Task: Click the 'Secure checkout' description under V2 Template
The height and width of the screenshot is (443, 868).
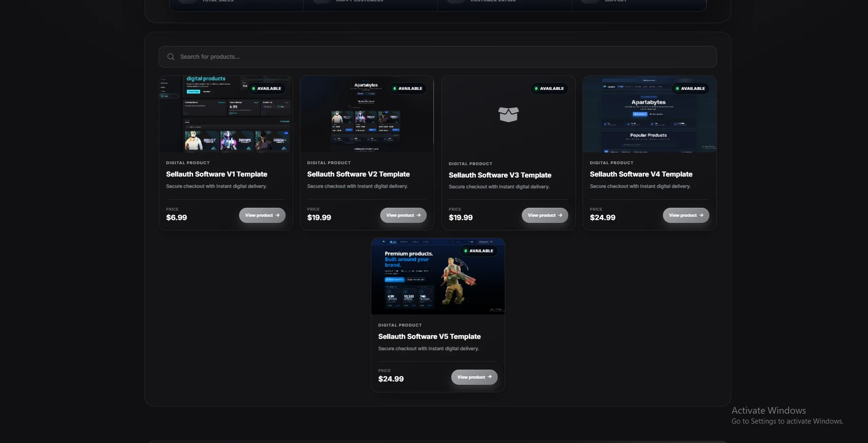Action: click(x=358, y=186)
